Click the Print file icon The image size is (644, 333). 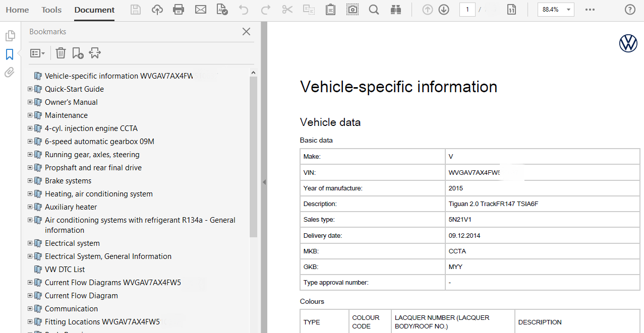tap(178, 10)
